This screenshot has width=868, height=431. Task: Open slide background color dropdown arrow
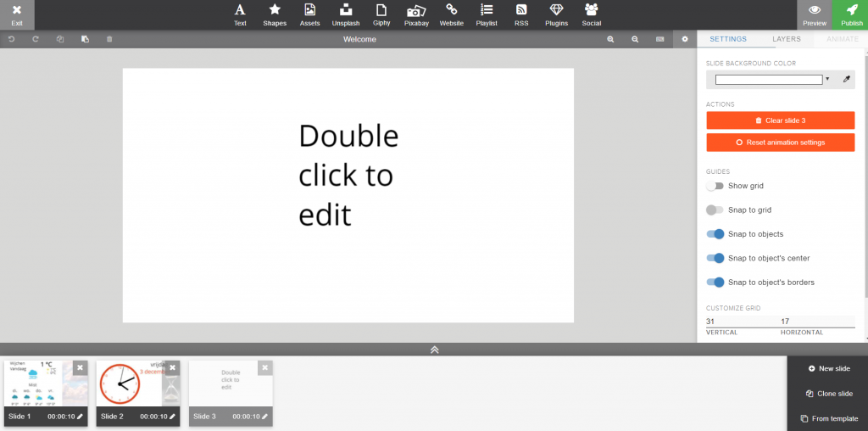coord(827,79)
